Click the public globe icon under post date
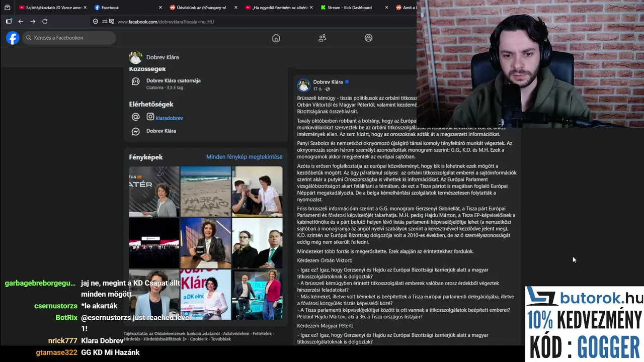This screenshot has height=362, width=644. tap(328, 89)
